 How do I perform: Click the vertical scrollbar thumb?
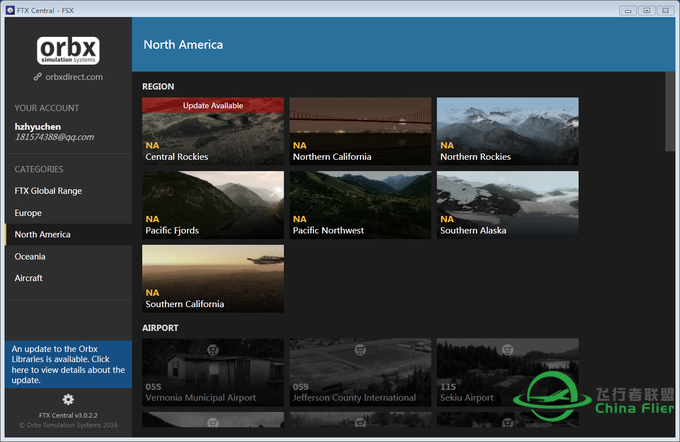(670, 111)
